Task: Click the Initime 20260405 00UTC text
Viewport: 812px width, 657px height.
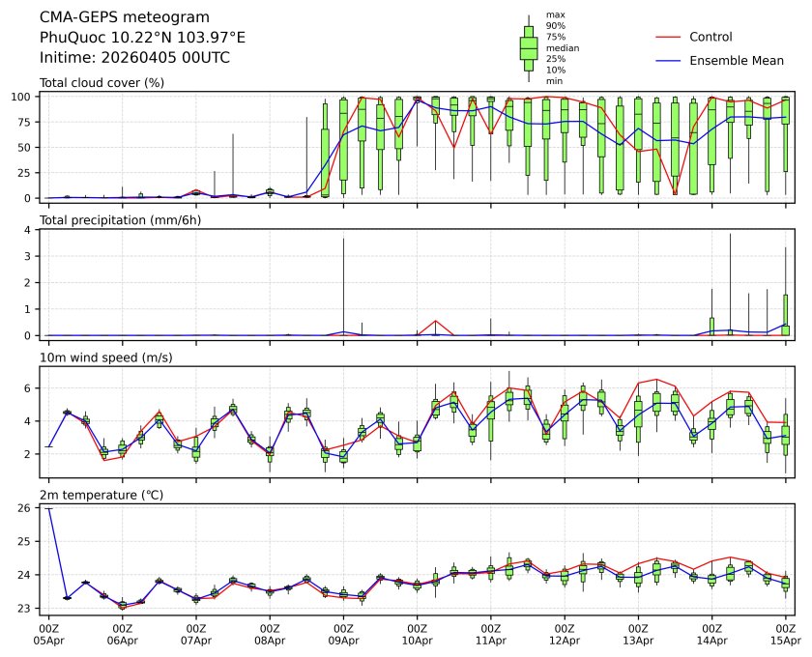Action: point(134,58)
